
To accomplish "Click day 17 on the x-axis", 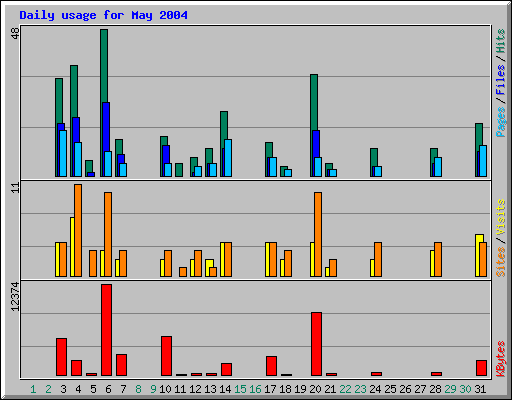I will point(270,389).
